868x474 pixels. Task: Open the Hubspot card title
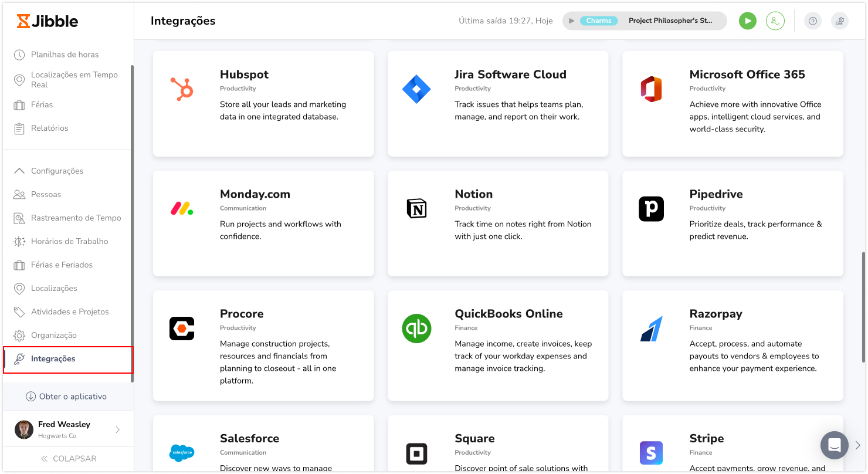coord(244,75)
